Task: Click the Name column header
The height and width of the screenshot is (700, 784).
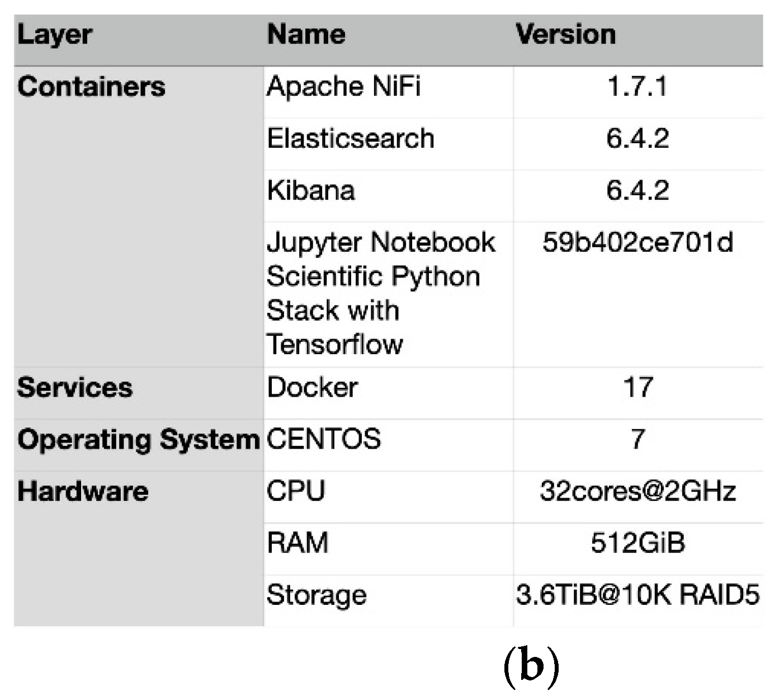Action: pos(306,35)
